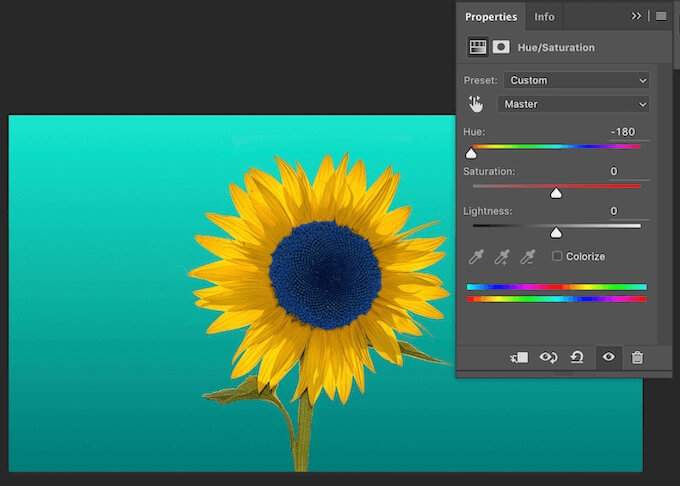Screen dimensions: 680x486
Task: Click the Saturation slider handle
Action: pos(556,193)
